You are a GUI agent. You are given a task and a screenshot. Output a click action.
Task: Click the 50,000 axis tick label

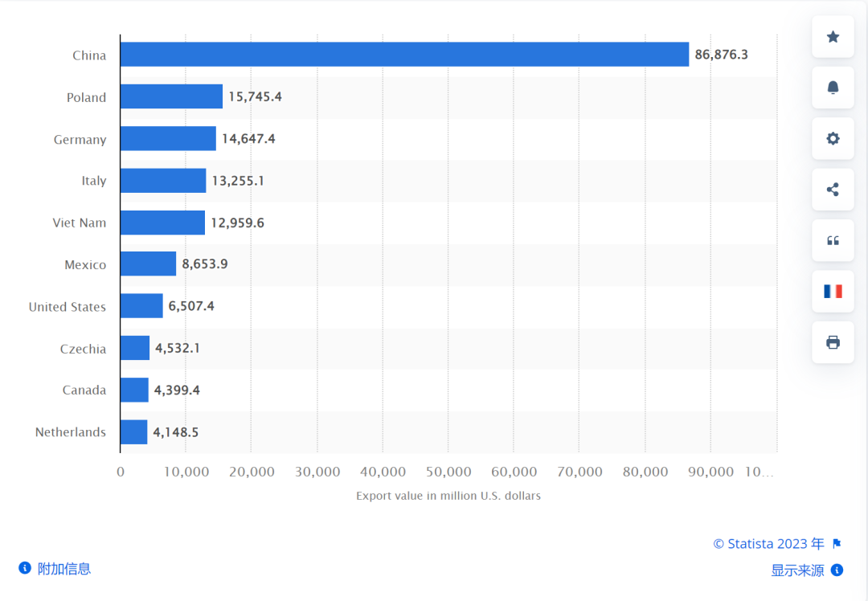tap(448, 472)
